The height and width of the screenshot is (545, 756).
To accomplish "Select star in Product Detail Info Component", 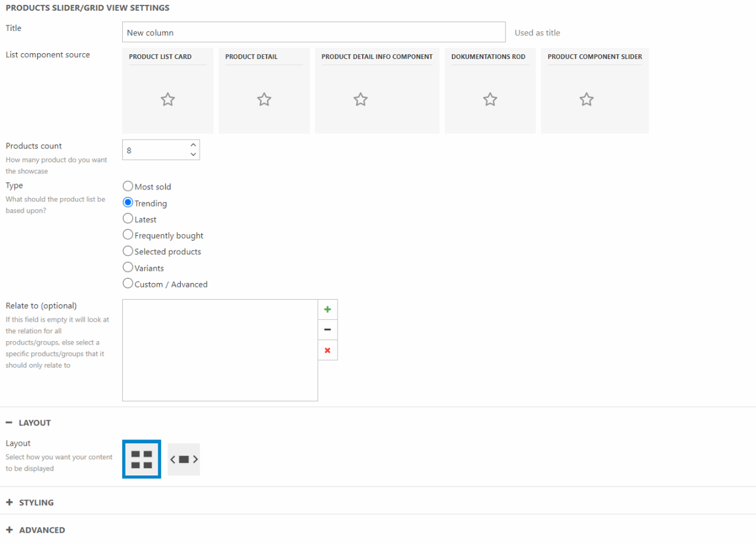I will (x=360, y=99).
